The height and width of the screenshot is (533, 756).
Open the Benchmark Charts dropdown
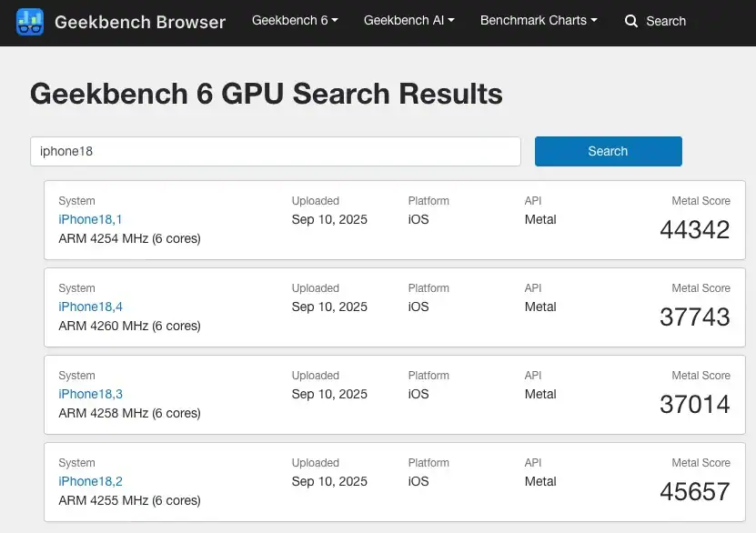point(539,20)
